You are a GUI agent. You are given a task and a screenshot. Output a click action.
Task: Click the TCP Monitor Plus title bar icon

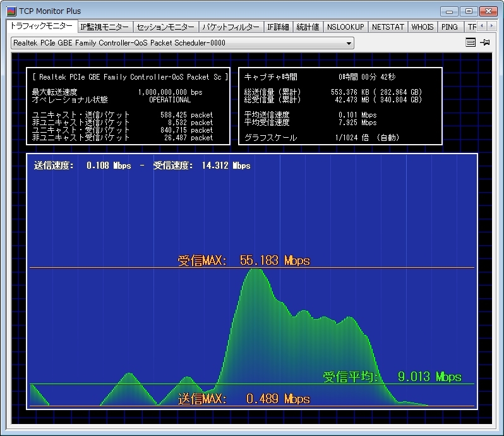11,11
